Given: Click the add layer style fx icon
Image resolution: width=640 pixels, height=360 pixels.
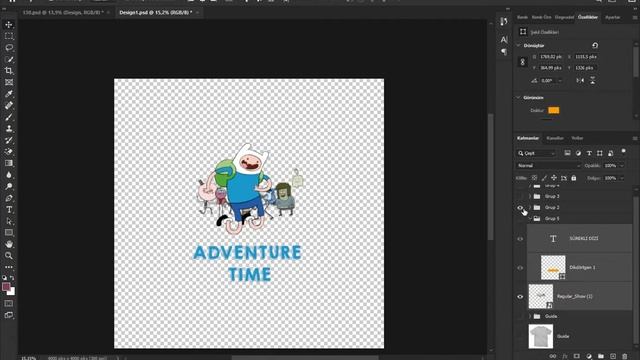Looking at the screenshot, I should click(565, 356).
